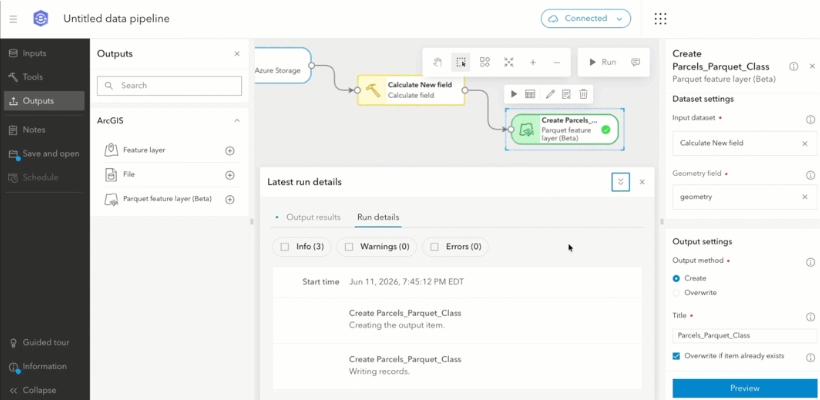This screenshot has height=400, width=820.
Task: Click the pencil edit icon above node
Action: point(550,94)
